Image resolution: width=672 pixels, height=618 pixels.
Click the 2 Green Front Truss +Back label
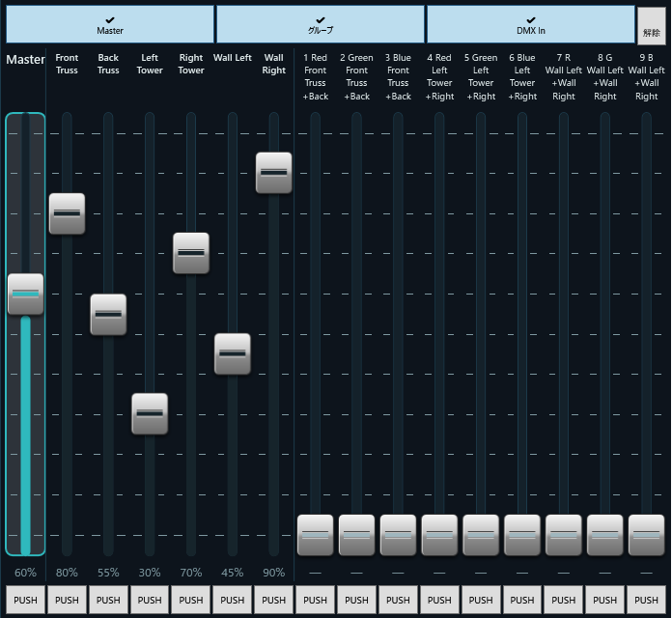pos(356,76)
